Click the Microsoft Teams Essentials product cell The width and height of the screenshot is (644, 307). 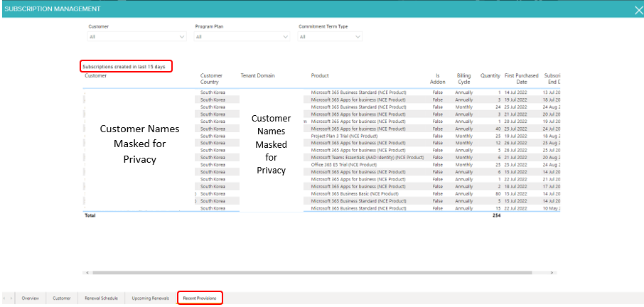367,158
